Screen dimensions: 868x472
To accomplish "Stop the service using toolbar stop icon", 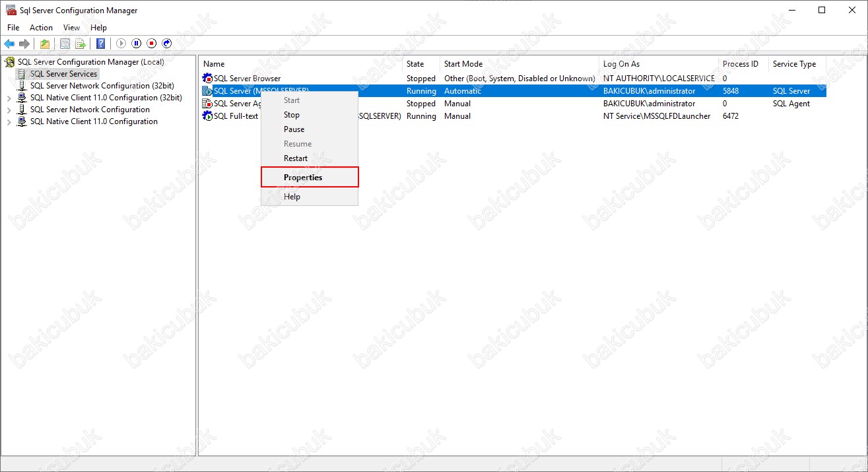I will tap(152, 44).
